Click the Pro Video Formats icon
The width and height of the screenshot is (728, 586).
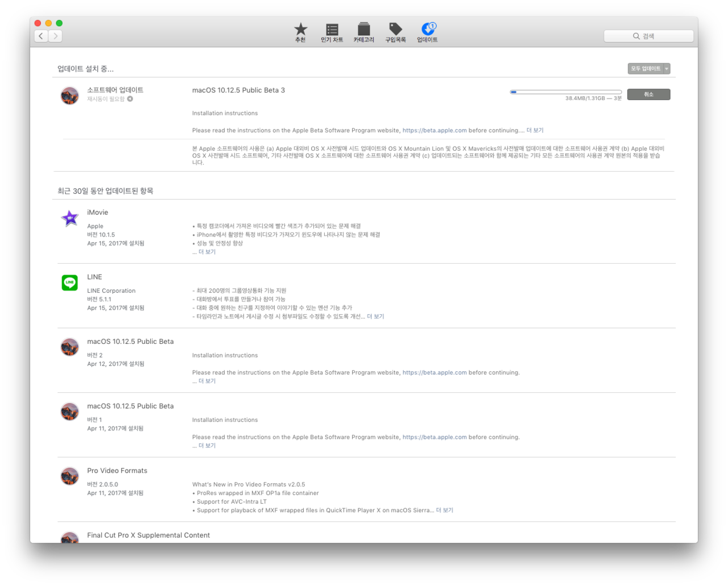[x=70, y=476]
